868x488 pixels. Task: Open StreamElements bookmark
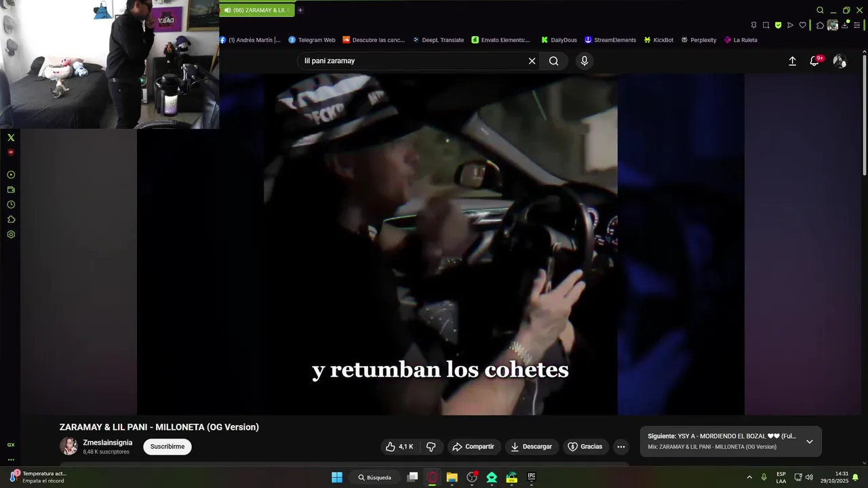point(610,40)
